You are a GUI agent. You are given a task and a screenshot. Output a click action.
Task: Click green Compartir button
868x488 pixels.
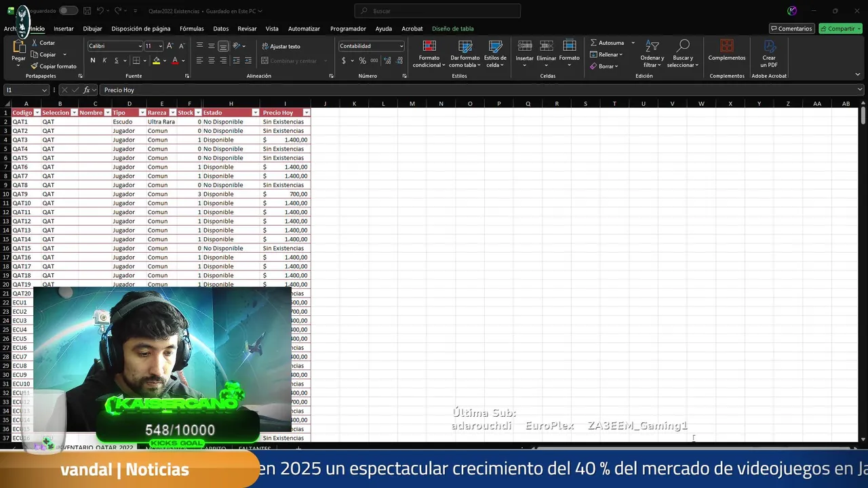(840, 28)
